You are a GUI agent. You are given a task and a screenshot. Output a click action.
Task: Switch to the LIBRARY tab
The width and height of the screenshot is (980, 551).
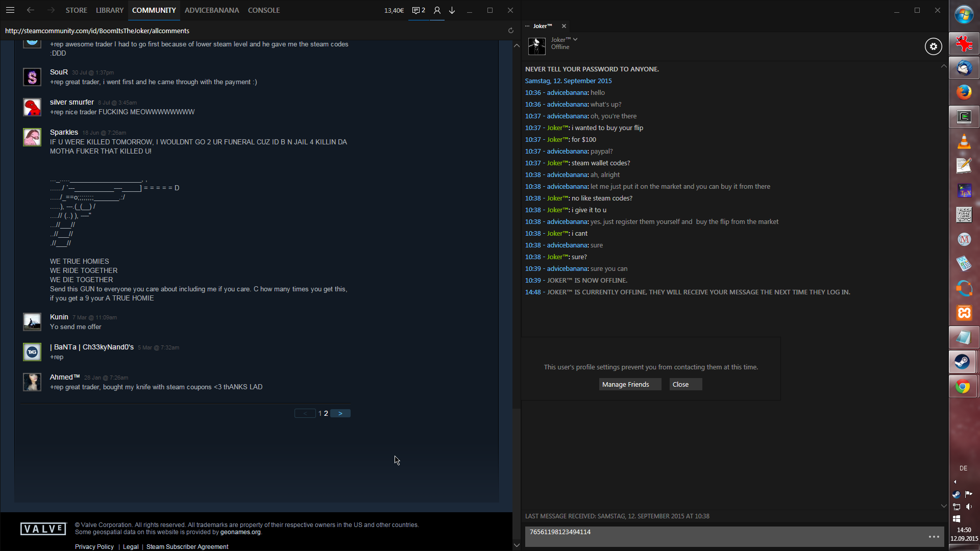click(110, 10)
